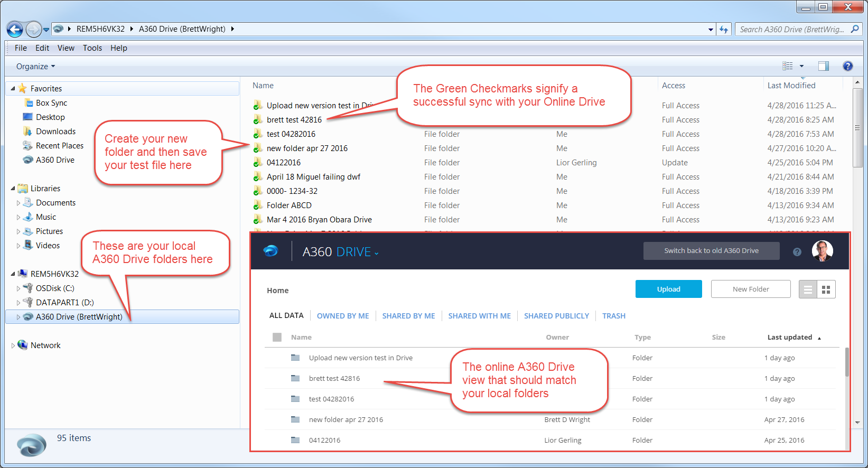
Task: Click the Search A360 Drive input field
Action: click(x=793, y=30)
